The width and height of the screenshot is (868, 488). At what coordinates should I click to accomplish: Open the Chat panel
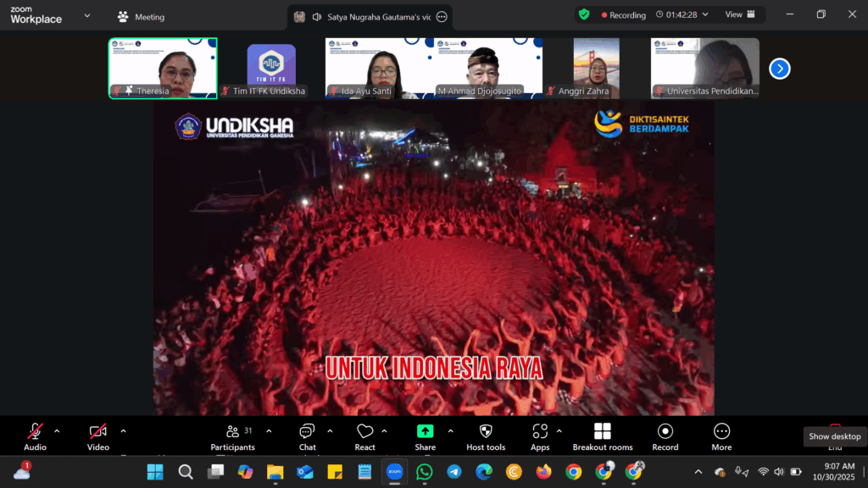click(307, 435)
